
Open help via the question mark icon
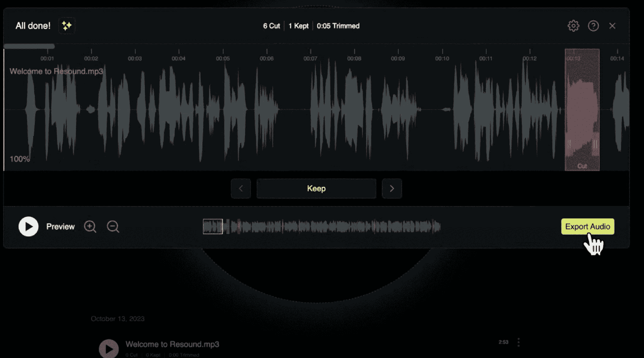(x=593, y=26)
